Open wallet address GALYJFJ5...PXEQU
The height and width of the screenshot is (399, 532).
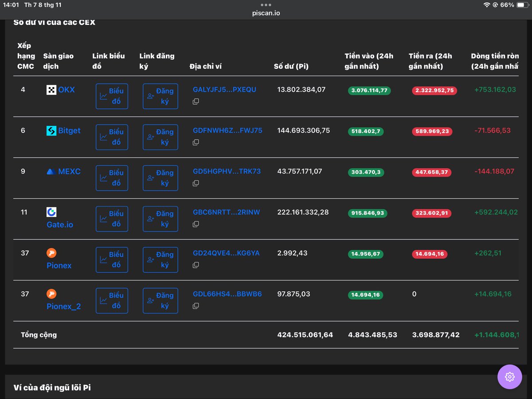pos(224,90)
